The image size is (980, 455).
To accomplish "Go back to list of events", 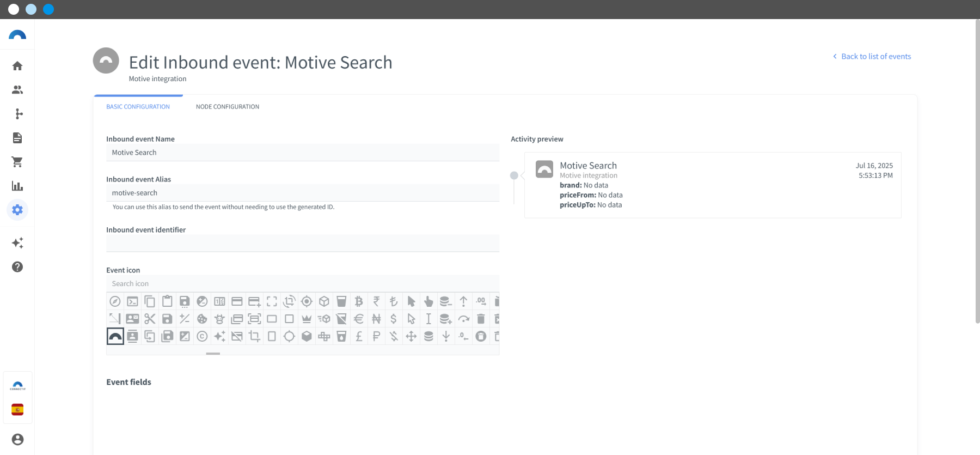I will 872,57.
